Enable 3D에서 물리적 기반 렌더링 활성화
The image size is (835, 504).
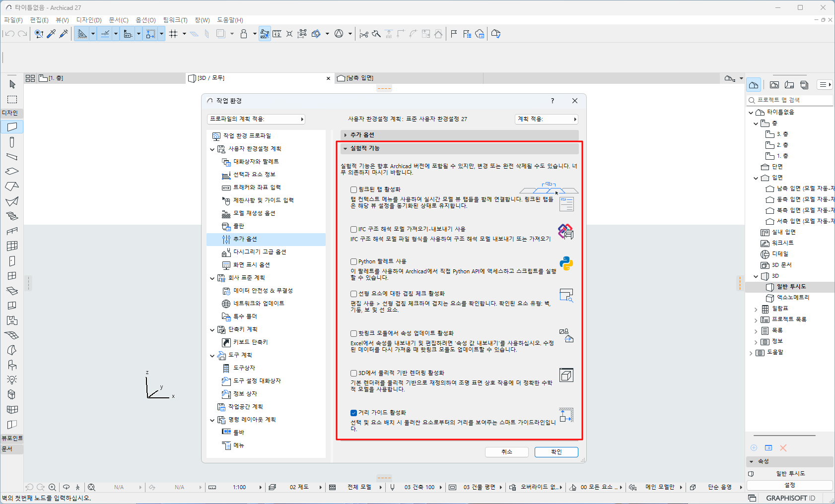pyautogui.click(x=354, y=373)
